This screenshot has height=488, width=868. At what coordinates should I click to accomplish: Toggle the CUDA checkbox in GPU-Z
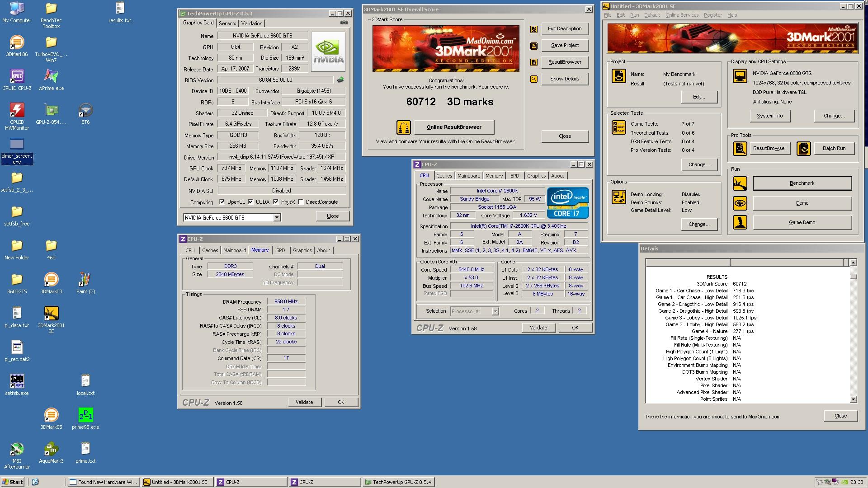250,202
